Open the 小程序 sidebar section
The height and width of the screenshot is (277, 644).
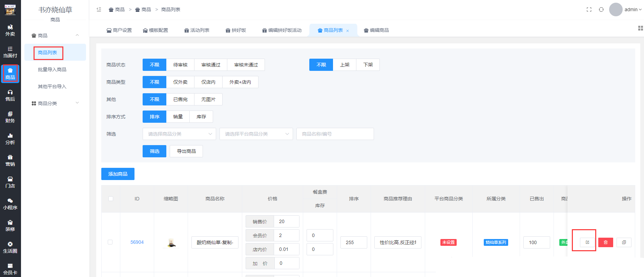point(10,204)
